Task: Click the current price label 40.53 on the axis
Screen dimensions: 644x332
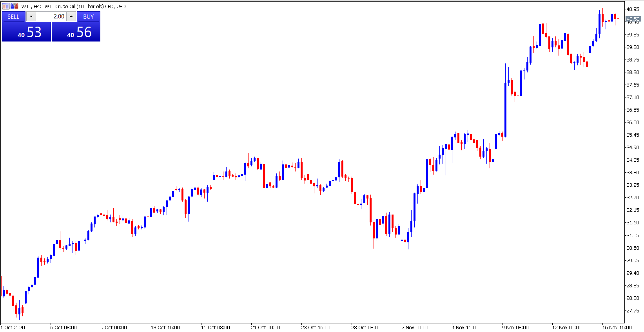Action: pos(633,19)
